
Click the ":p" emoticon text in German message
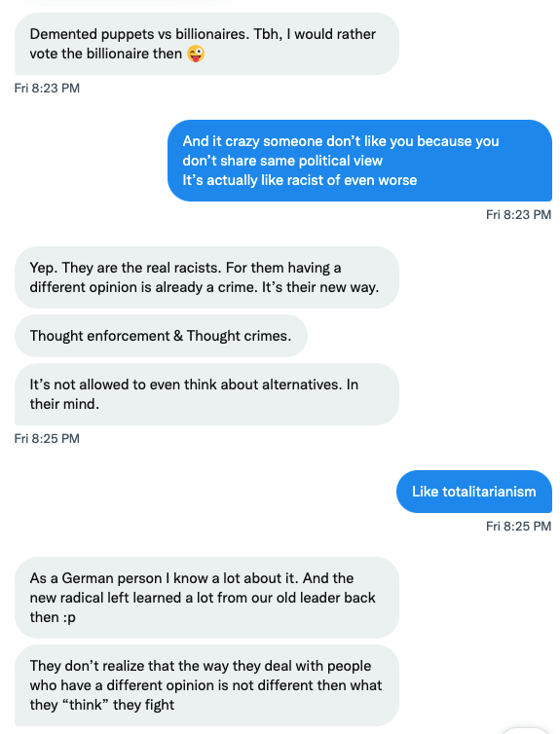(69, 617)
